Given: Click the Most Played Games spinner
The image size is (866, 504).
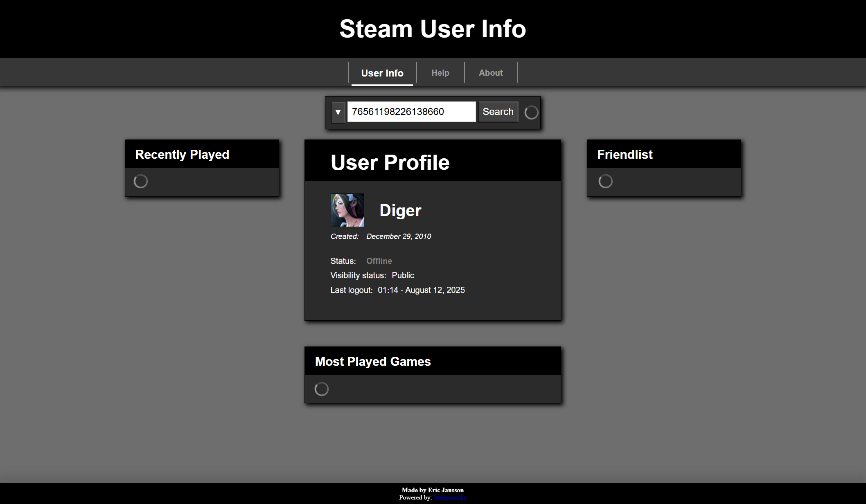Looking at the screenshot, I should pyautogui.click(x=322, y=389).
